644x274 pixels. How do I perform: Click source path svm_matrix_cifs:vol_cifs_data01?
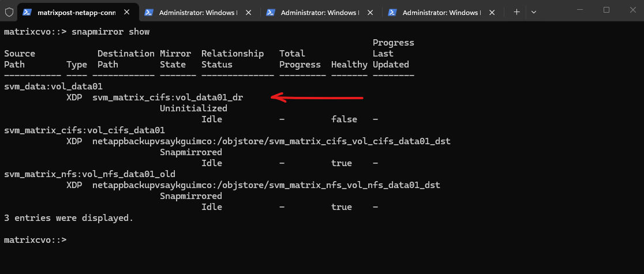(x=84, y=130)
